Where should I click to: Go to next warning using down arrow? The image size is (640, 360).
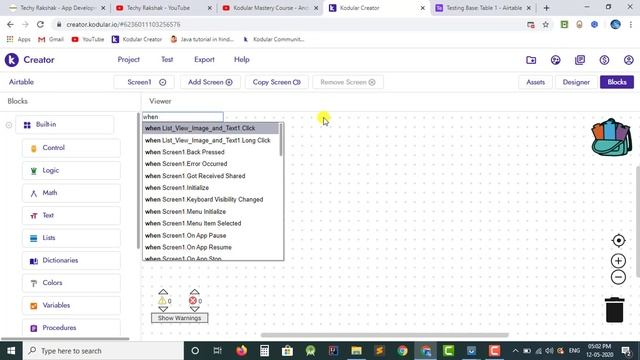(x=163, y=309)
